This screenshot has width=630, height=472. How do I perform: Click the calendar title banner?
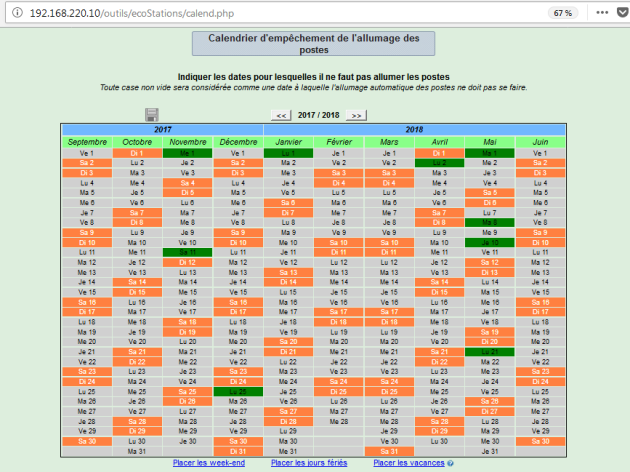click(x=313, y=43)
